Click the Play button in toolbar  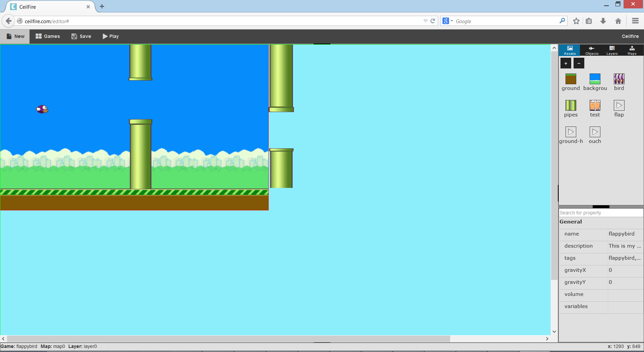(x=111, y=36)
